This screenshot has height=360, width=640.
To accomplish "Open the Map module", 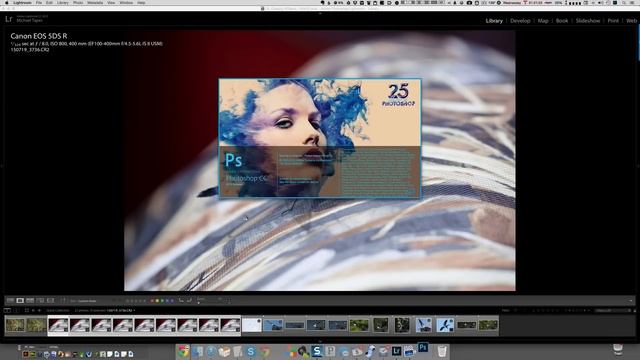I will [543, 20].
